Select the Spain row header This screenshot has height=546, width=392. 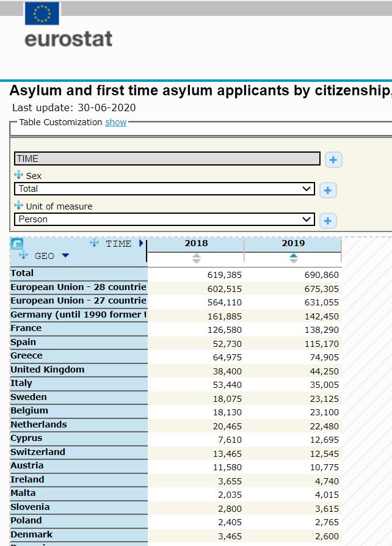[79, 342]
